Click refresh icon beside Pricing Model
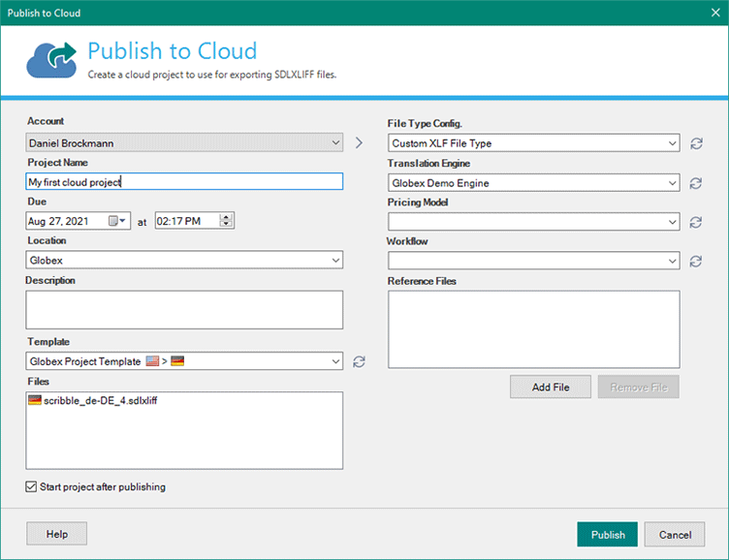The height and width of the screenshot is (560, 729). [696, 222]
